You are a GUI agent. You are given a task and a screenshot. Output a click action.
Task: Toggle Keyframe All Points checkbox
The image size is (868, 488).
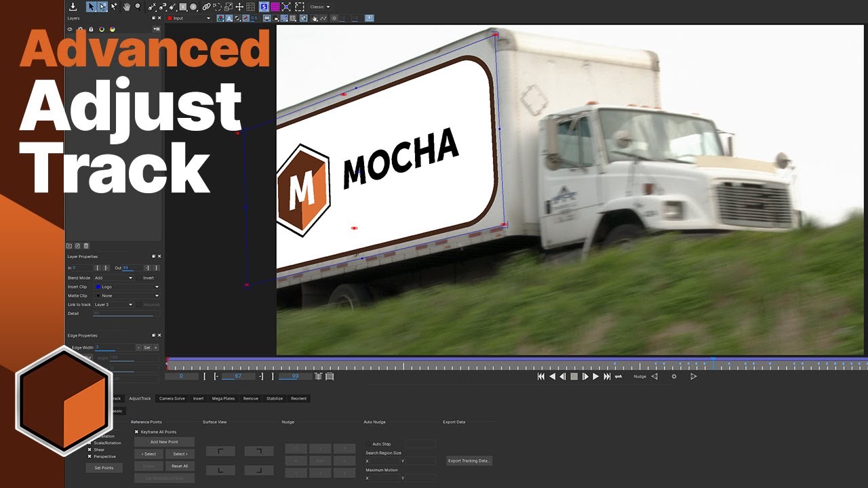click(136, 432)
